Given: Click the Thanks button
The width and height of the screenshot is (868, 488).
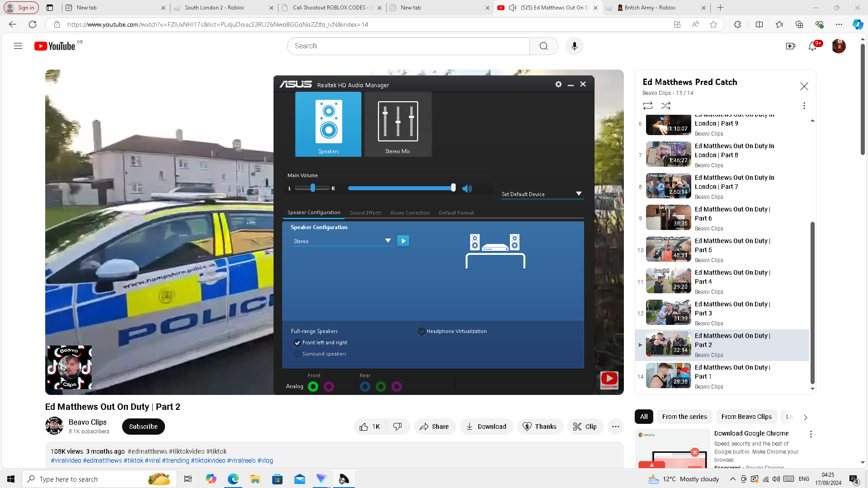Looking at the screenshot, I should coord(540,427).
